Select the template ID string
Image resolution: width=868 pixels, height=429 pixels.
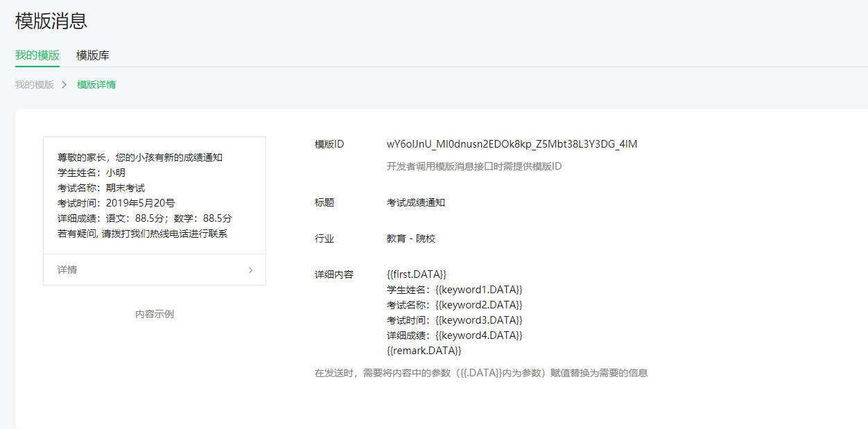point(512,144)
